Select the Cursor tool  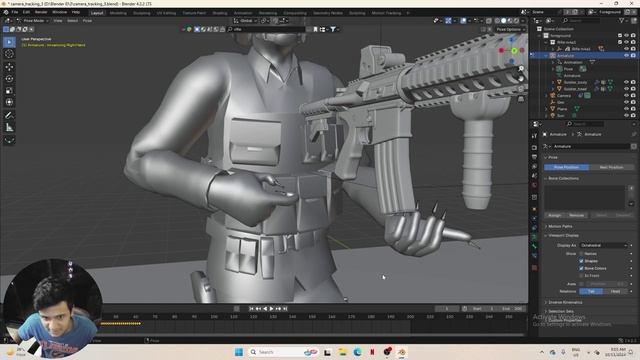[x=9, y=54]
